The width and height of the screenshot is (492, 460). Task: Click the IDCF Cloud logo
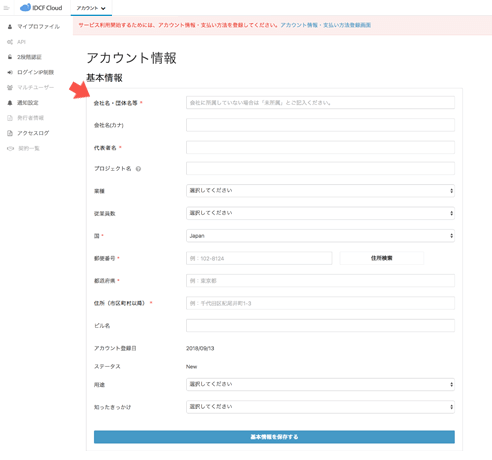point(41,8)
